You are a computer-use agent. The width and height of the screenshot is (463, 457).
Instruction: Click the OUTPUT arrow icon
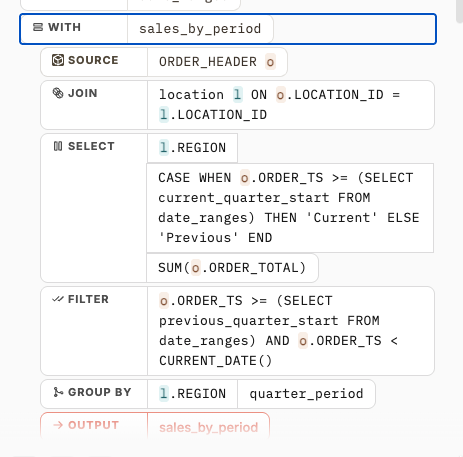click(x=58, y=425)
